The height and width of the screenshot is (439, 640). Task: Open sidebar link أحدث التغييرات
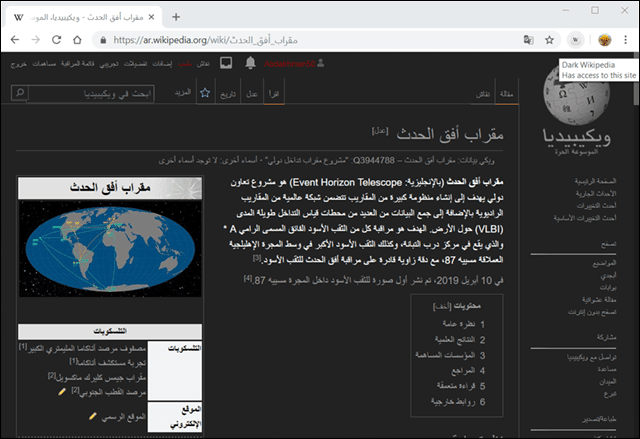click(x=596, y=205)
